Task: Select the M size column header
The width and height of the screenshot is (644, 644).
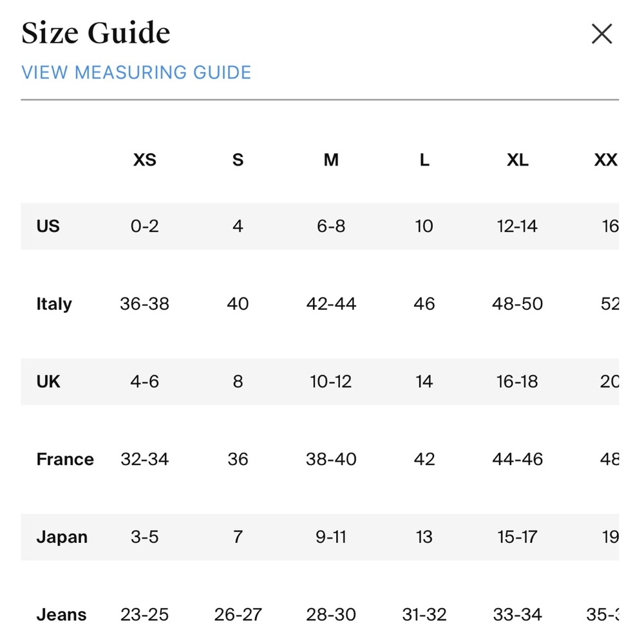Action: (x=331, y=160)
